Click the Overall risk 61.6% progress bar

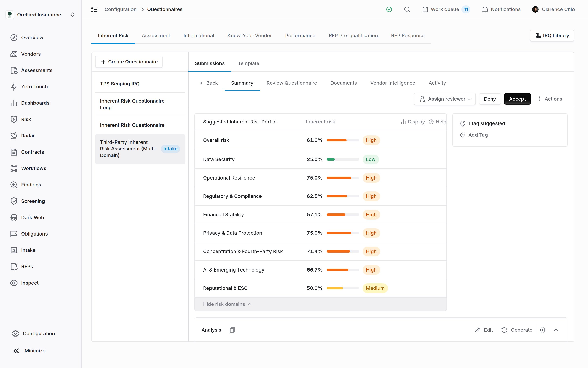pos(343,140)
